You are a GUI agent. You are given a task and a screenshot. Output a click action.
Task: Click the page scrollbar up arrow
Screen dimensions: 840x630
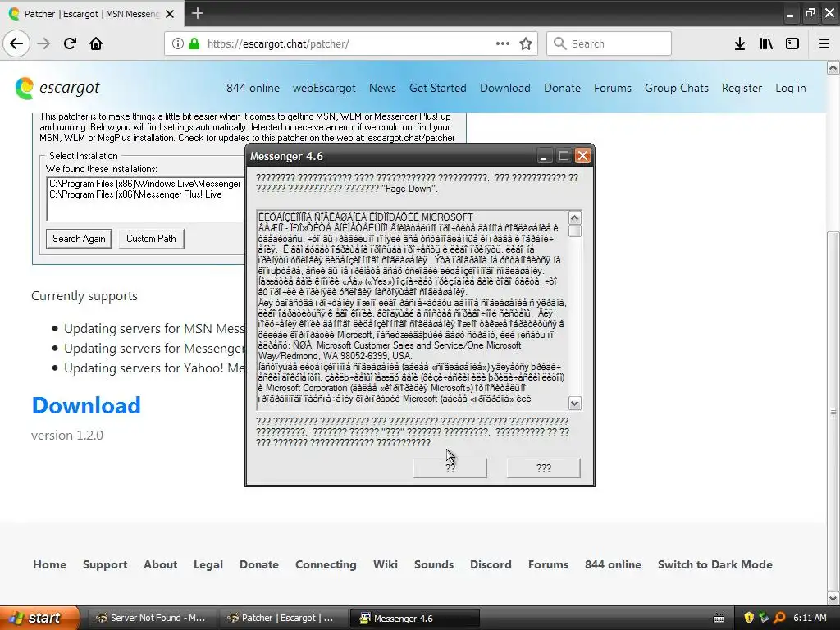833,67
